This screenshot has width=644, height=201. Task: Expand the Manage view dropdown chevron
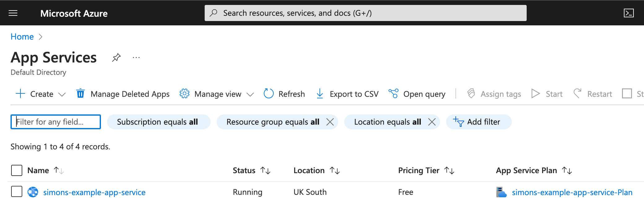250,94
